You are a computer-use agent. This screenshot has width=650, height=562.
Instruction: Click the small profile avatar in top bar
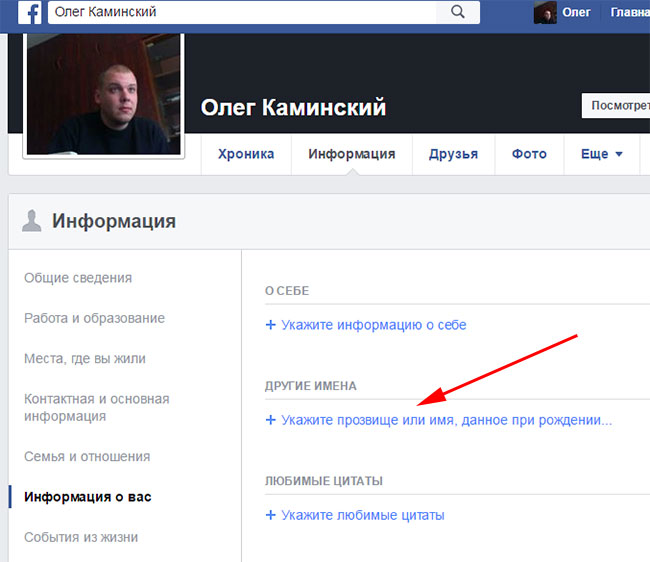click(x=545, y=12)
